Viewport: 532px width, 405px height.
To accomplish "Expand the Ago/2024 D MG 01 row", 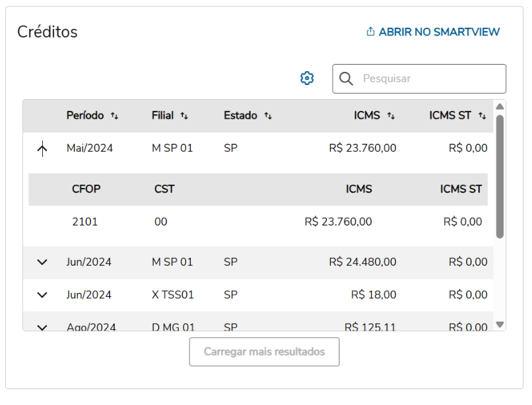I will (42, 327).
